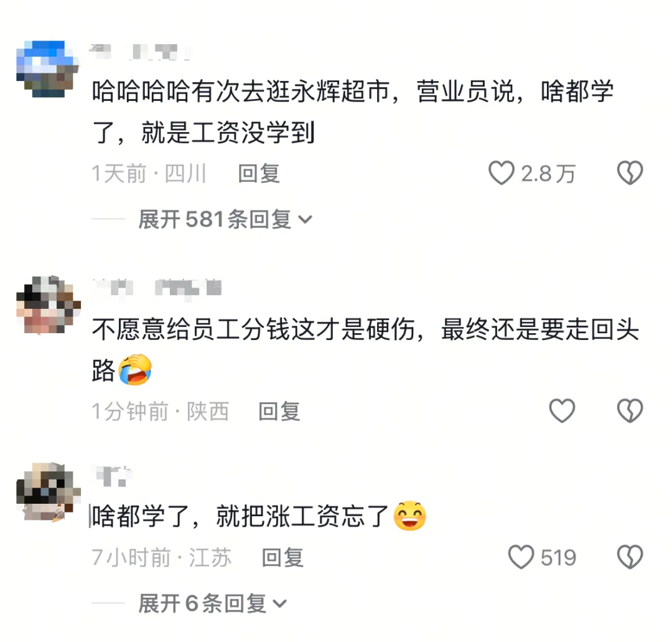Reply to the 陕西 comment
Screen dimensions: 672x642
279,411
